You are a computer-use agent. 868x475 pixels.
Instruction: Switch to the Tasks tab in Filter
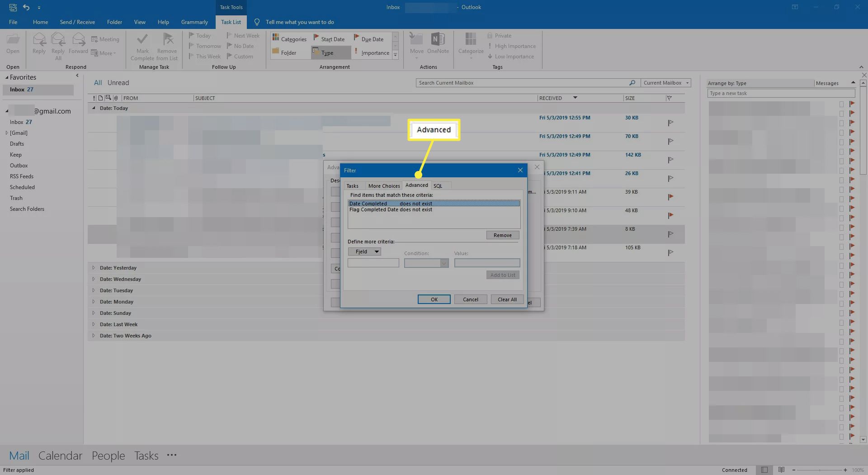pyautogui.click(x=352, y=186)
